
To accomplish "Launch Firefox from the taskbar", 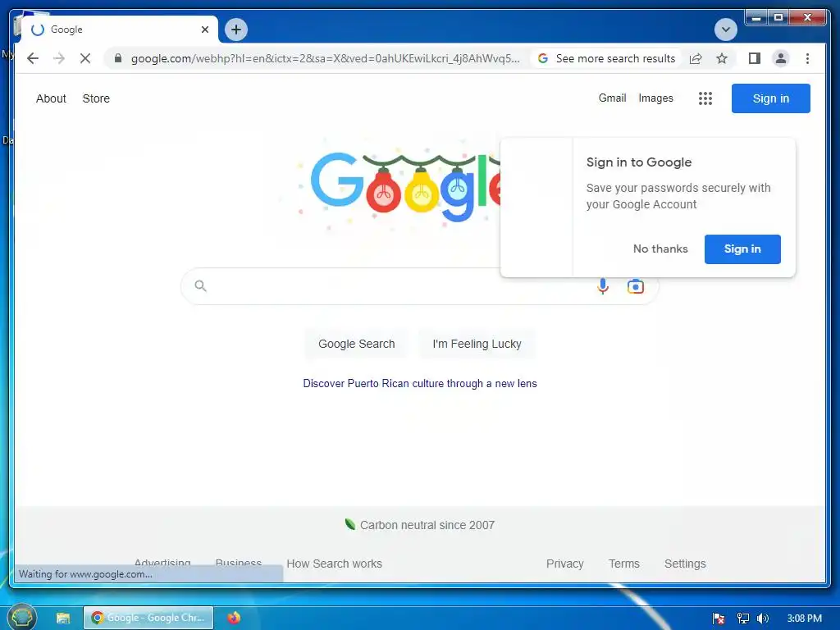I will [x=234, y=618].
